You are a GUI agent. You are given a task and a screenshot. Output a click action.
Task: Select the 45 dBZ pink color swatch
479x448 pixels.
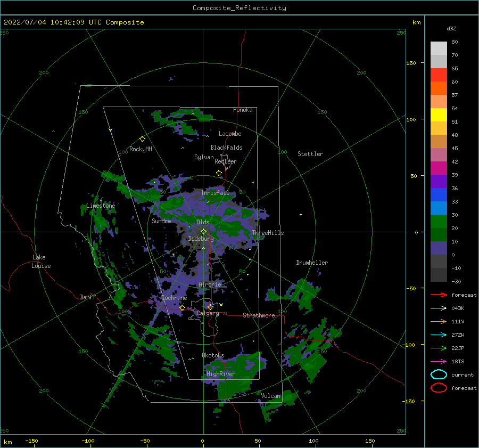tap(439, 155)
